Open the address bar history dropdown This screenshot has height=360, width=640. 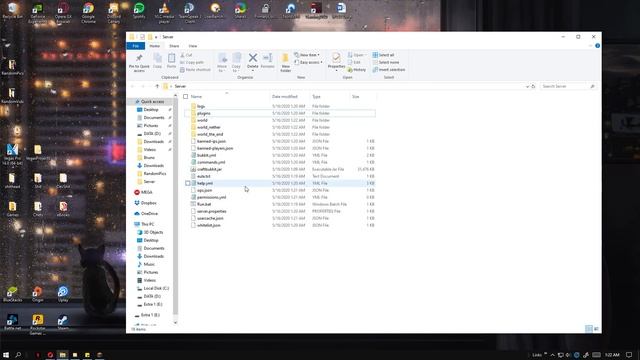(x=527, y=87)
